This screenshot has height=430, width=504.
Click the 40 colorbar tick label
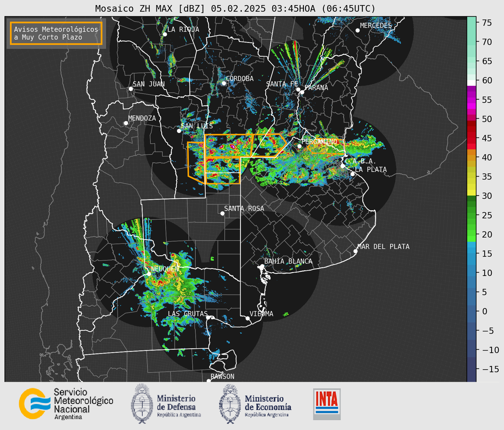487,157
